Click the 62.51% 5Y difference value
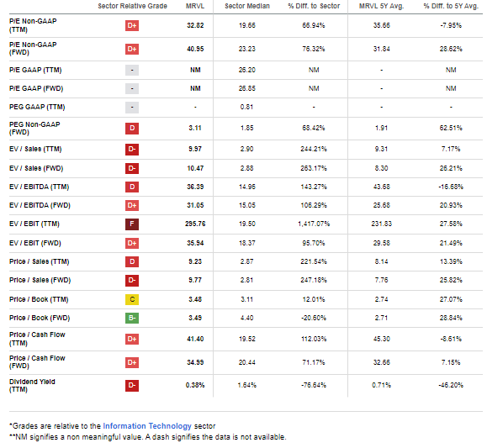487x448 pixels. coord(451,128)
